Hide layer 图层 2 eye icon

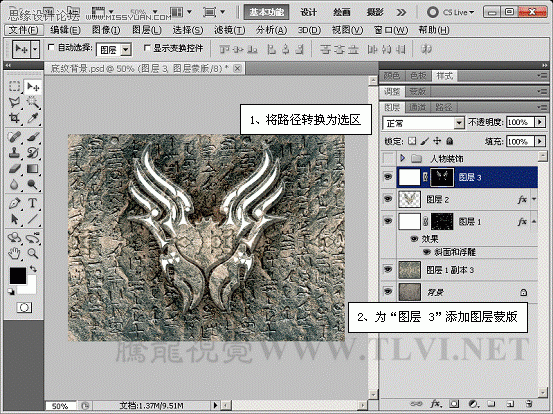click(x=388, y=199)
